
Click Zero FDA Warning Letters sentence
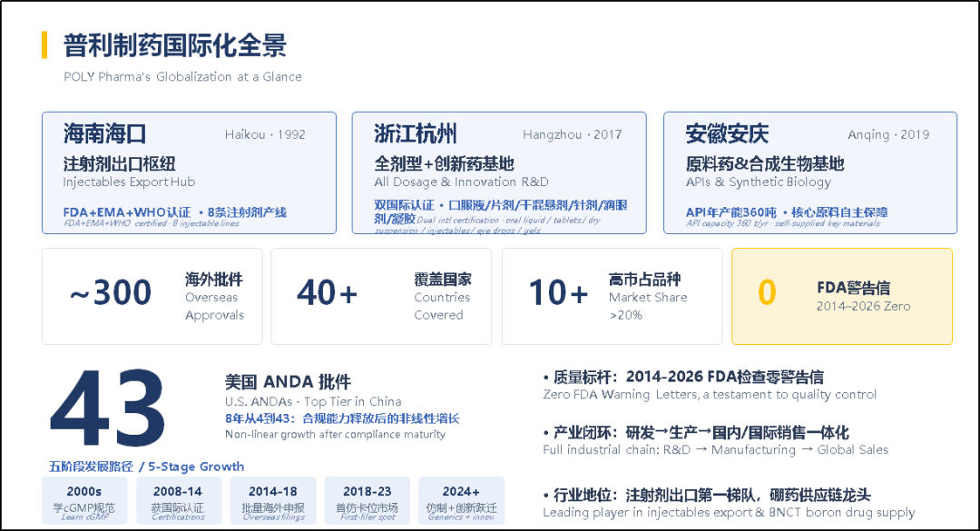click(710, 395)
